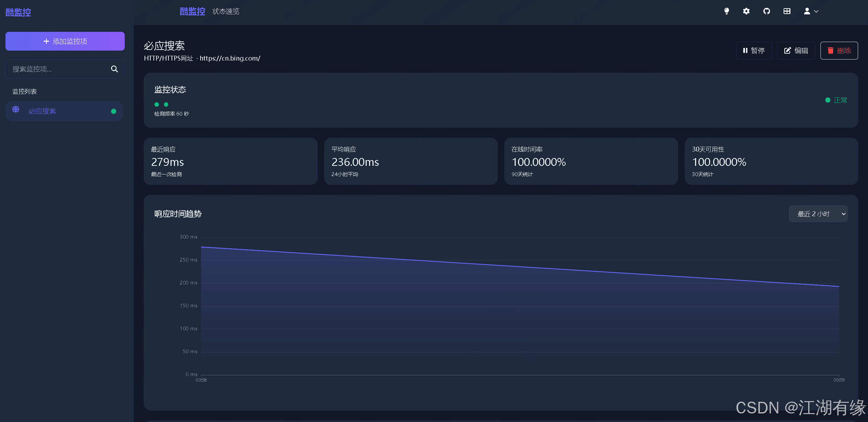Screen dimensions: 868x422
Task: Add a new monitor via 添加监控项
Action: 65,41
